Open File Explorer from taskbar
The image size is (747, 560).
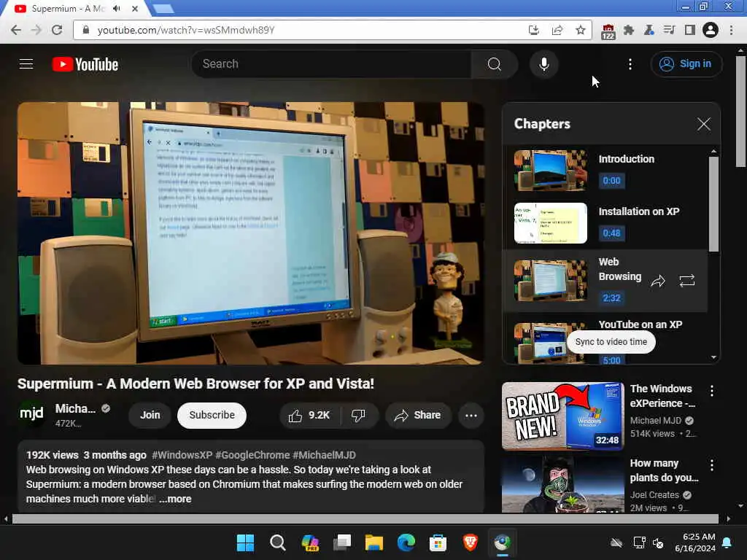point(374,542)
